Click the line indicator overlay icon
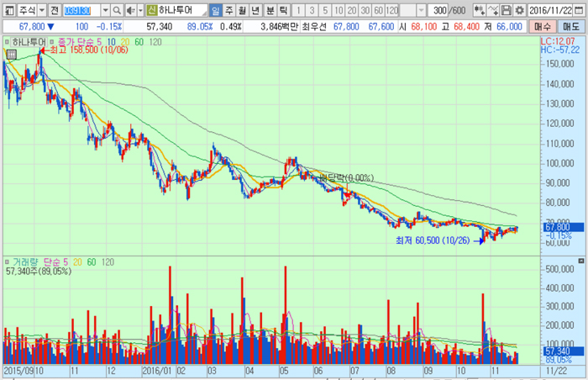Image resolution: width=588 pixels, height=380 pixels. click(493, 10)
